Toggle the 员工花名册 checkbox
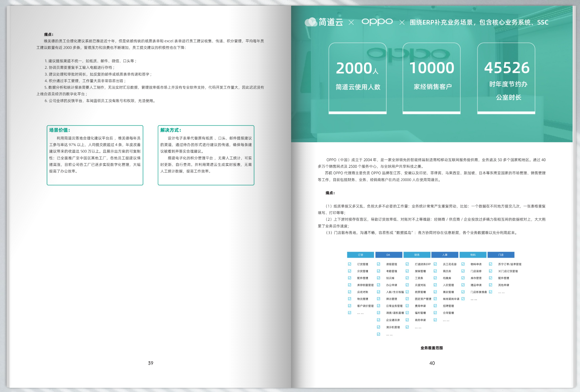The width and height of the screenshot is (580, 392). 435,264
